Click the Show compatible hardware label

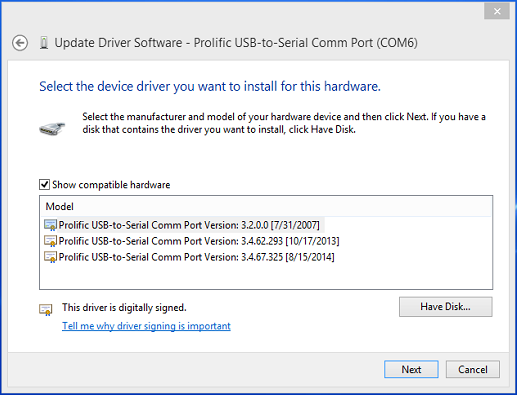[x=111, y=185]
